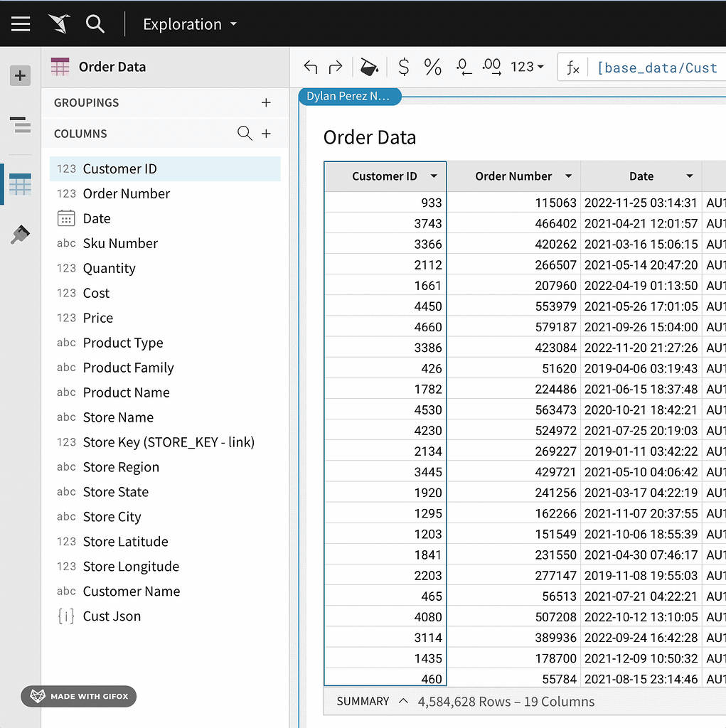726x728 pixels.
Task: Add a new grouping with the plus button
Action: coord(266,102)
